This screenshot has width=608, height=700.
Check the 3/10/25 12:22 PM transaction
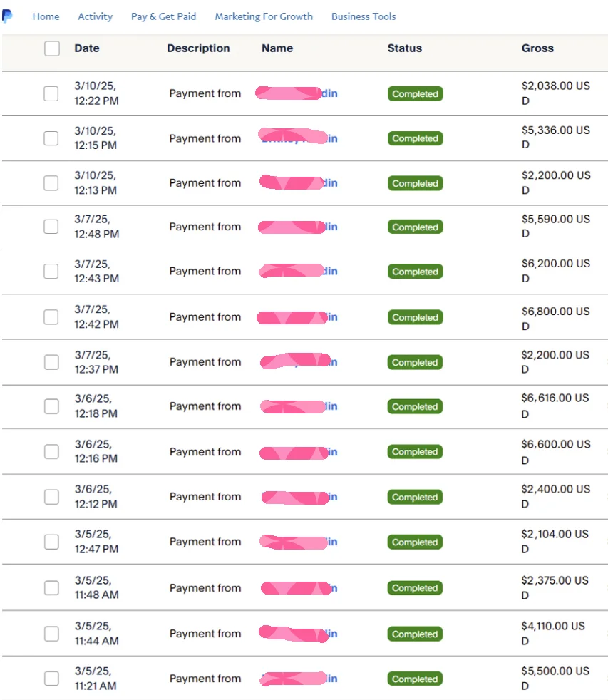coord(51,93)
